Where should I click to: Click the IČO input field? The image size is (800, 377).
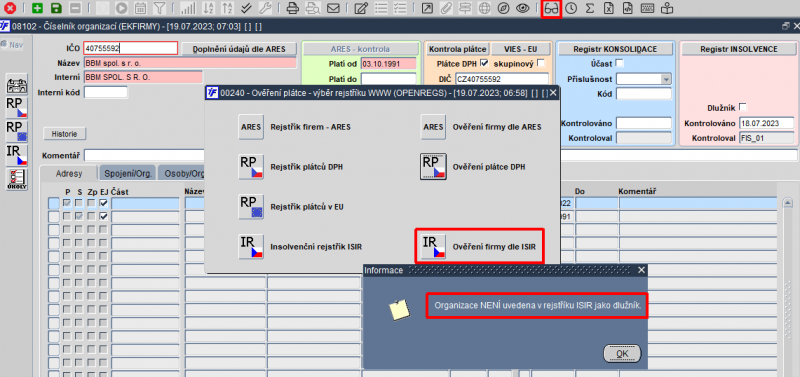coord(131,48)
